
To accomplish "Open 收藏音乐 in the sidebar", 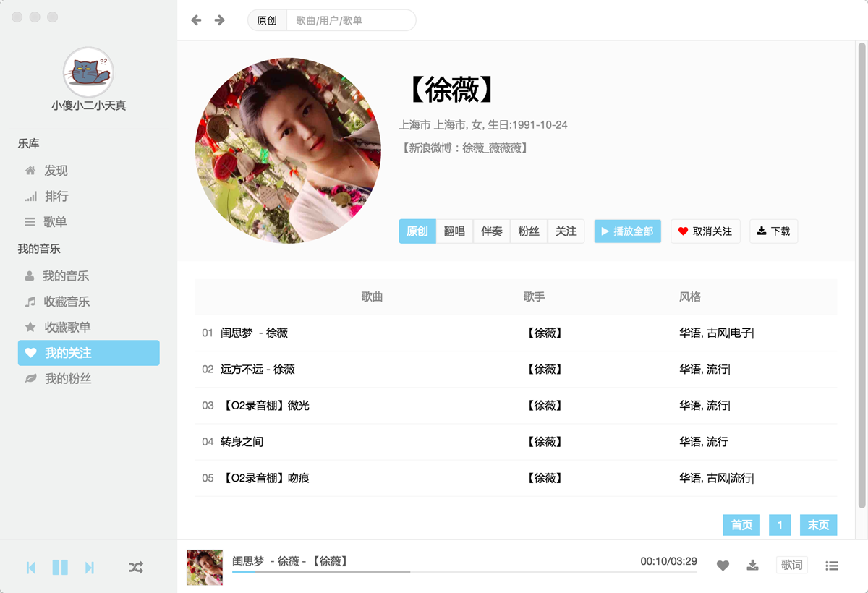I will [67, 302].
